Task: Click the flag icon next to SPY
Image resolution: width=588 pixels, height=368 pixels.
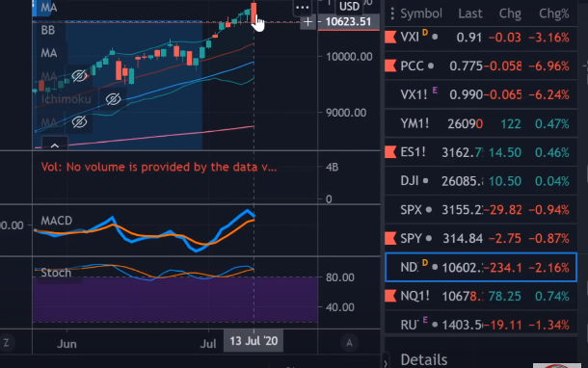Action: [x=390, y=238]
